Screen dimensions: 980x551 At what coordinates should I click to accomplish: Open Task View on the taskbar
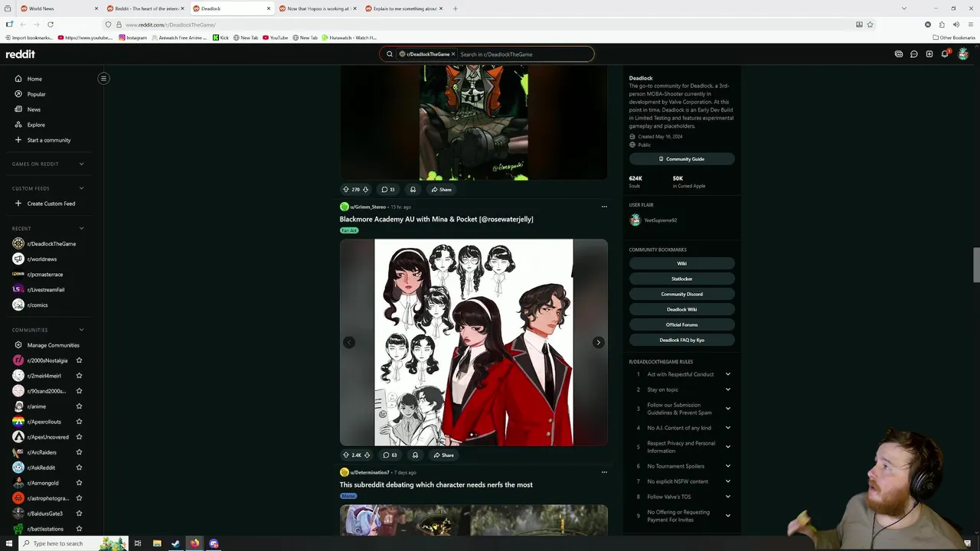tap(138, 543)
